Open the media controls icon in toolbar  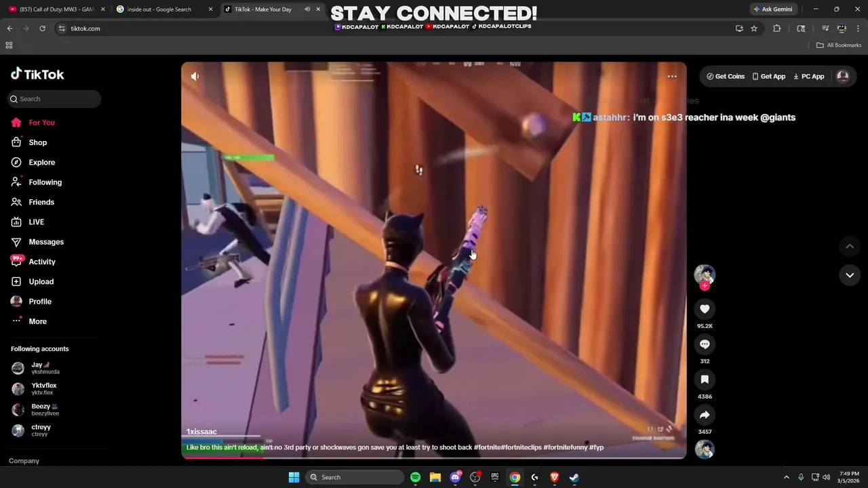coord(825,28)
